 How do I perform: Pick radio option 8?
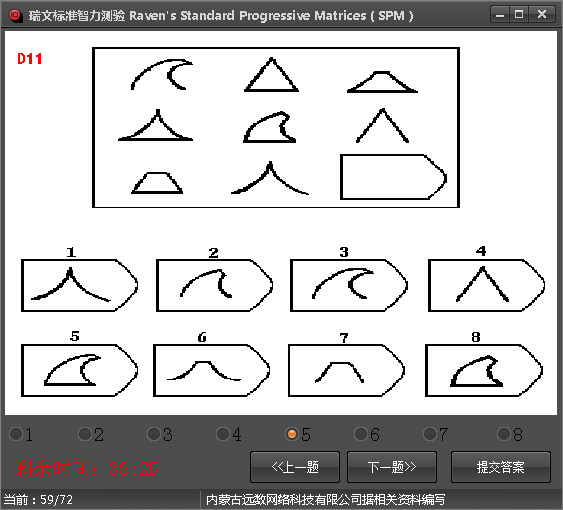point(504,434)
